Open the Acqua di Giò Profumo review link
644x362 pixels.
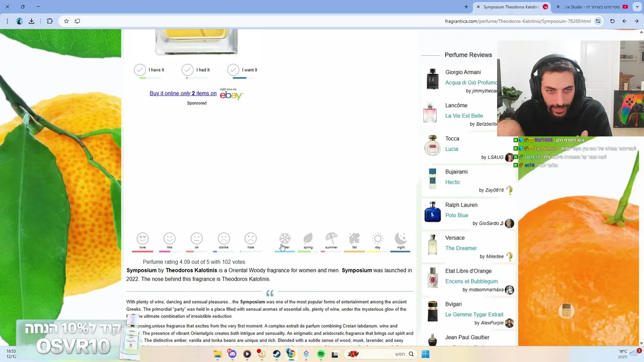pyautogui.click(x=471, y=83)
